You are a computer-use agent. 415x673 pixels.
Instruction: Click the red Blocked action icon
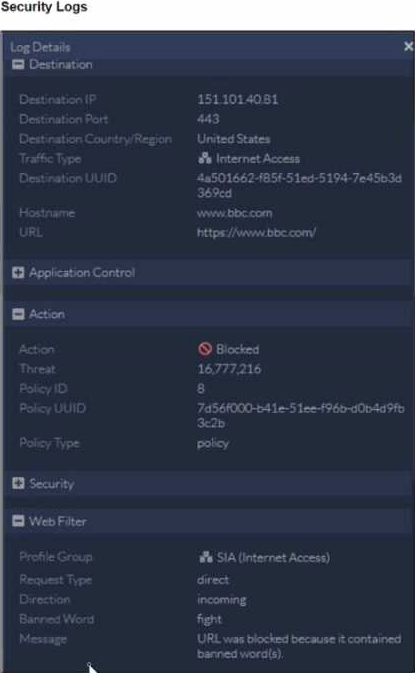coord(205,349)
